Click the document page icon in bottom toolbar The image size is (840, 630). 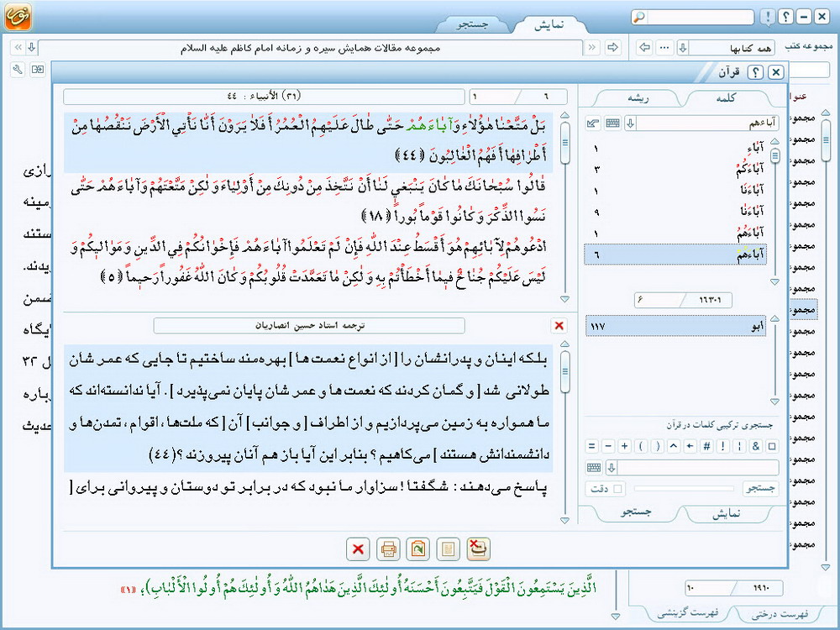pos(449,549)
